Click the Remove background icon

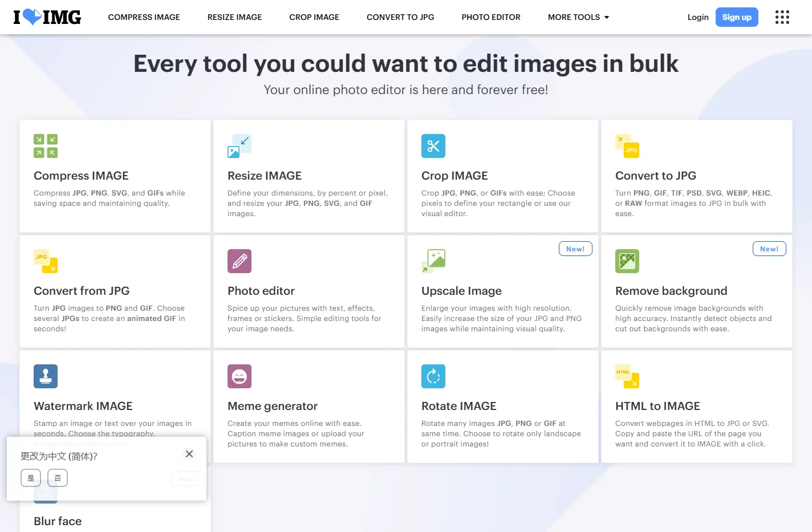tap(627, 261)
